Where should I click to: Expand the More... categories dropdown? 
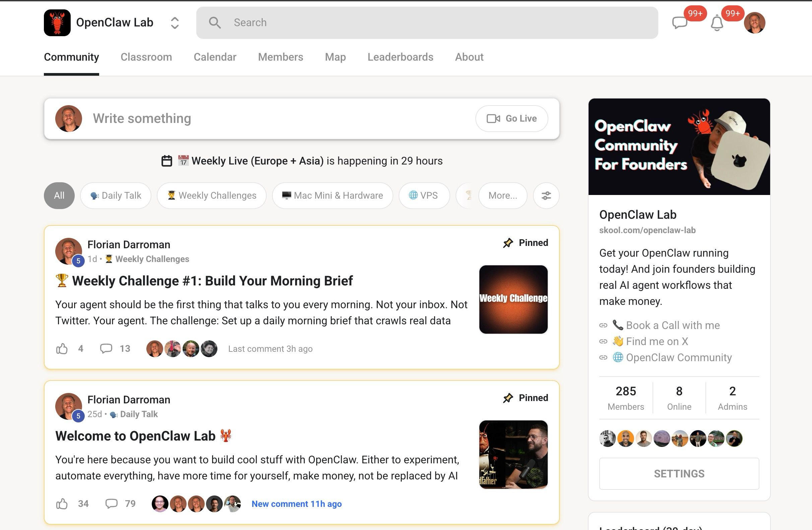502,196
